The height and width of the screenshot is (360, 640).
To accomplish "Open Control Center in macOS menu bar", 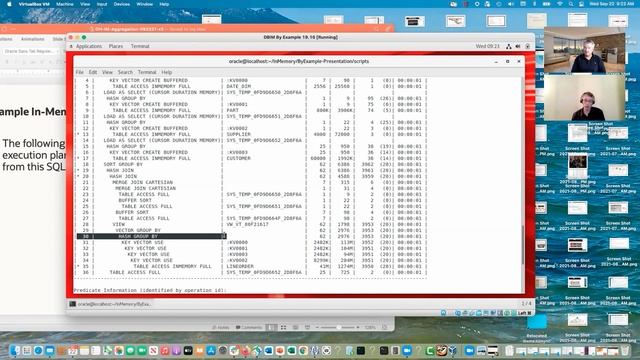I will pyautogui.click(x=581, y=4).
